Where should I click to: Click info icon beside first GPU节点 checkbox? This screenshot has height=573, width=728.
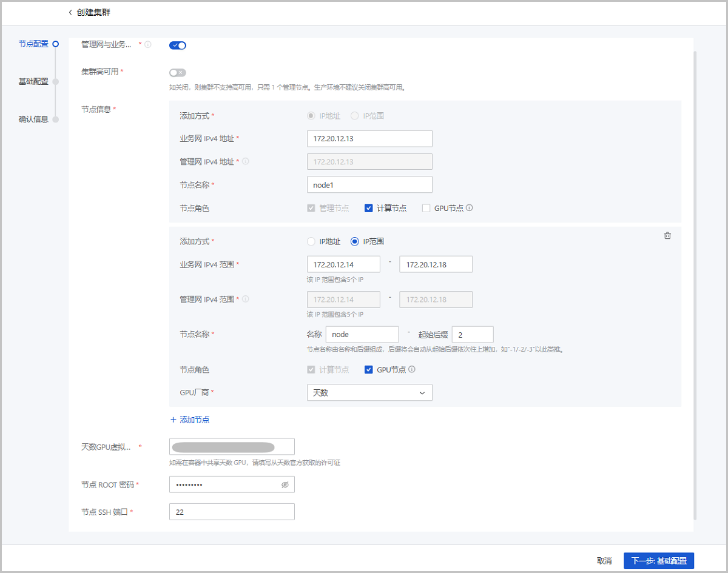tap(469, 208)
